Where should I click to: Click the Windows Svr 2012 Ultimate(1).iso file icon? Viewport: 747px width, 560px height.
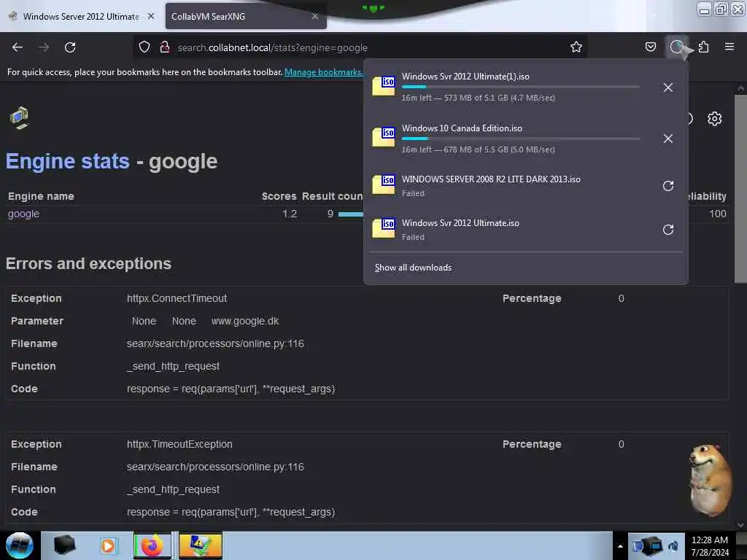pyautogui.click(x=384, y=86)
